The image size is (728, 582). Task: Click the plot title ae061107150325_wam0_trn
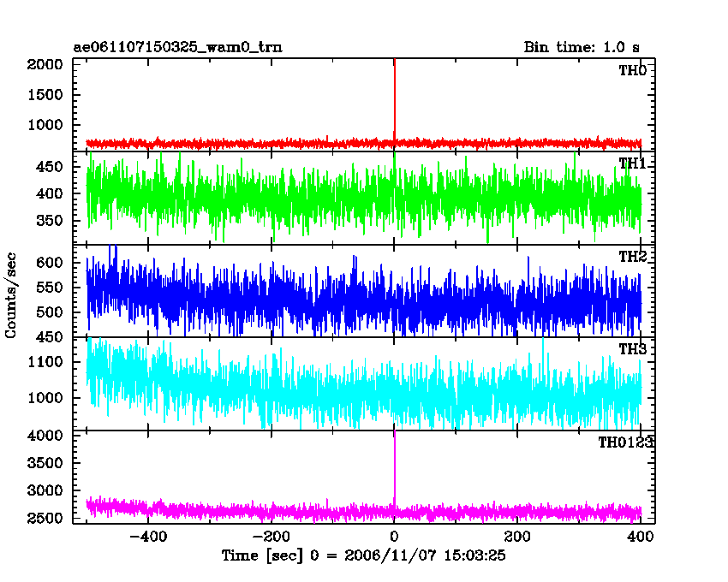click(178, 47)
